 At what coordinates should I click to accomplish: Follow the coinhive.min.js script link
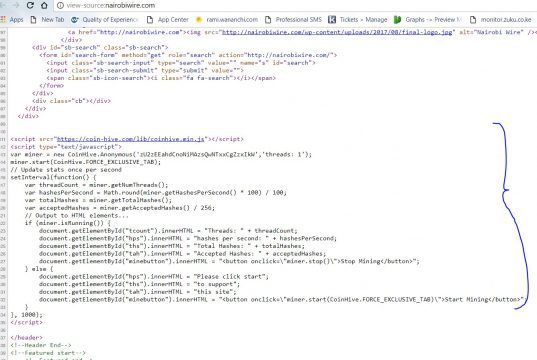(x=130, y=139)
